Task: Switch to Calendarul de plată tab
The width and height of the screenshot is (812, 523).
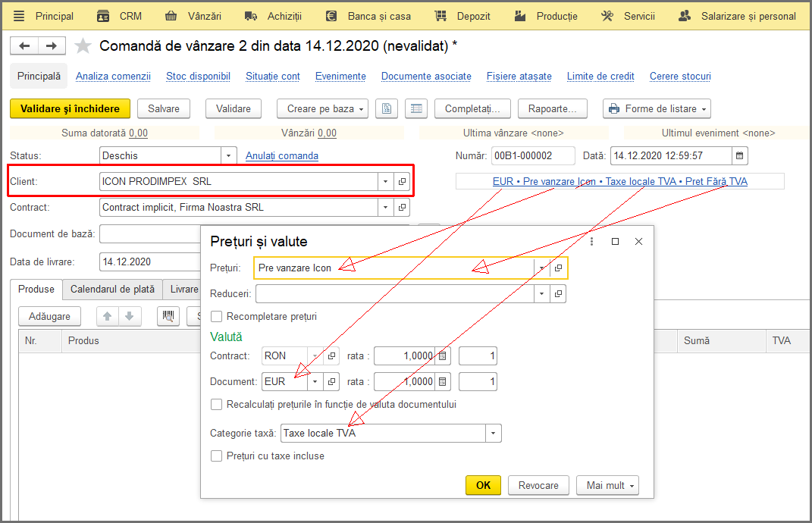Action: tap(112, 290)
